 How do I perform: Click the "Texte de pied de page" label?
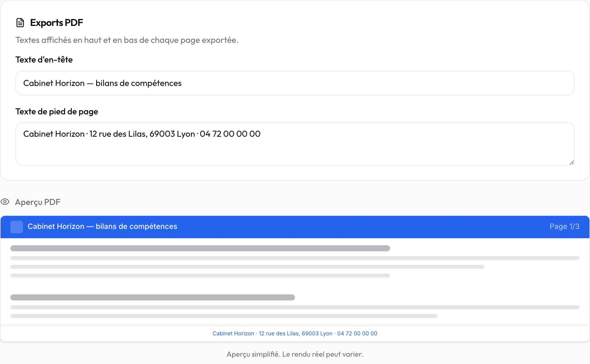click(x=57, y=112)
